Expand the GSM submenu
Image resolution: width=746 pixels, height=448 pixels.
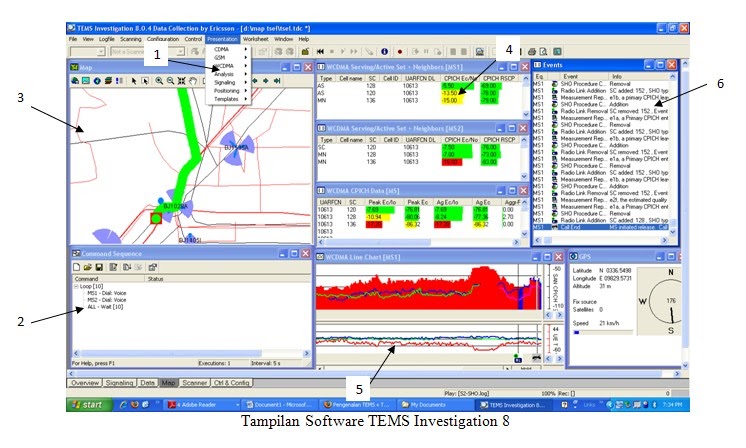click(x=229, y=58)
